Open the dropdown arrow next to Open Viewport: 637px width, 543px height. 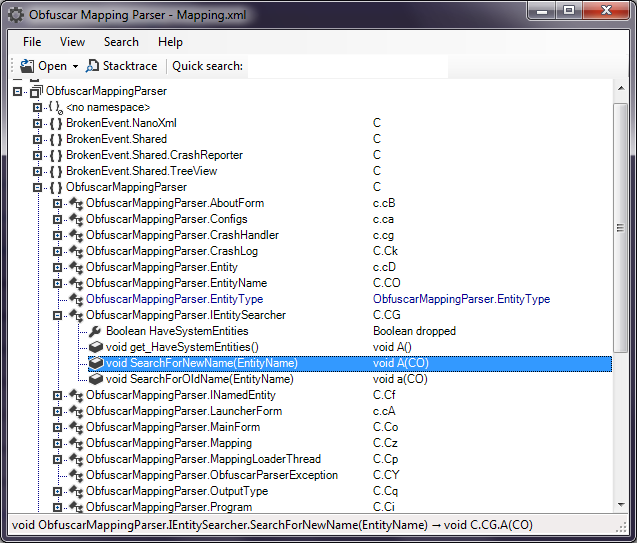pos(75,67)
